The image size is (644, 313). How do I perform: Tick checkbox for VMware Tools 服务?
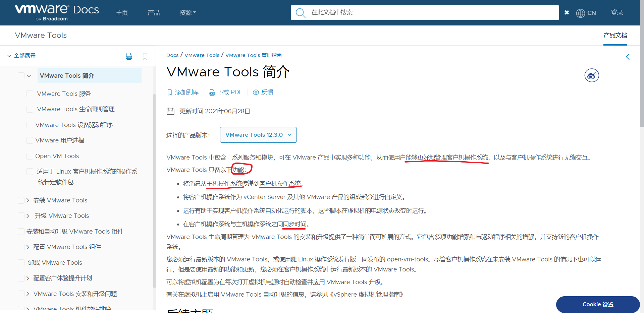[30, 94]
